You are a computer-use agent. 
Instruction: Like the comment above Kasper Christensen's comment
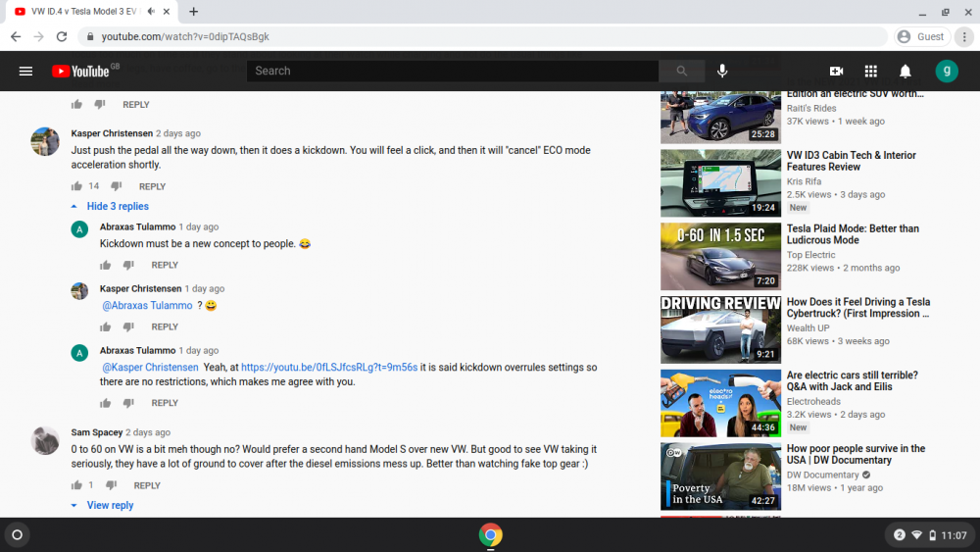(x=76, y=104)
